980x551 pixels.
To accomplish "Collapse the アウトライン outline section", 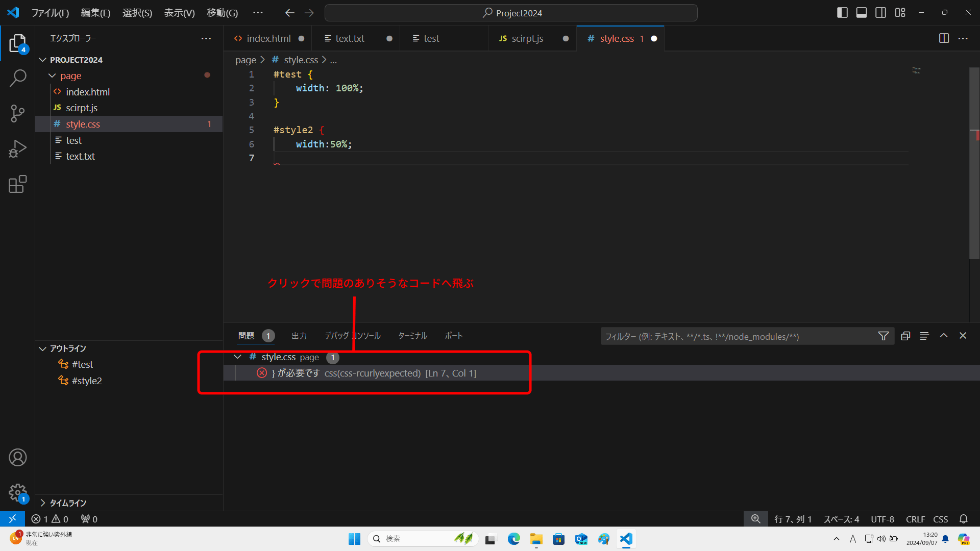I will click(43, 348).
